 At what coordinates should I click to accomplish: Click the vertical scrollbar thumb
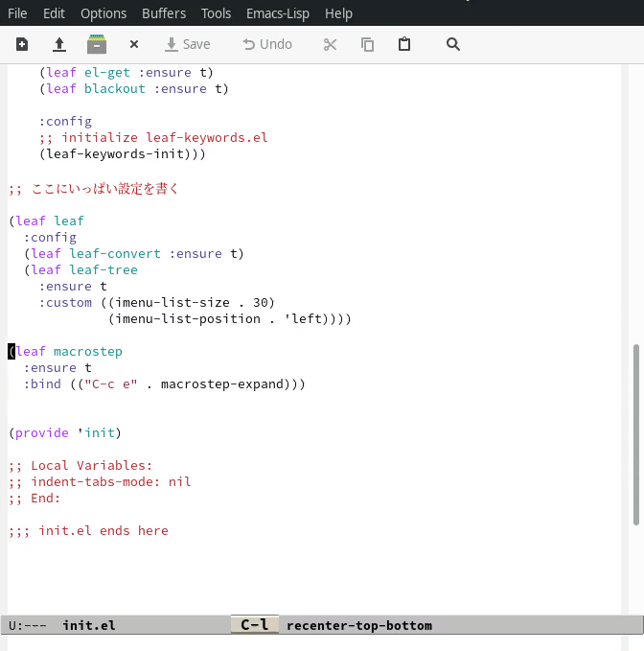click(636, 435)
